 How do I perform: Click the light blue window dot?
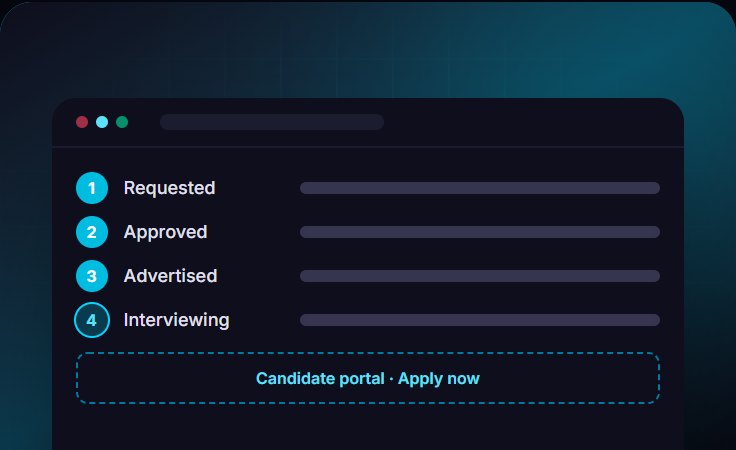pos(102,122)
